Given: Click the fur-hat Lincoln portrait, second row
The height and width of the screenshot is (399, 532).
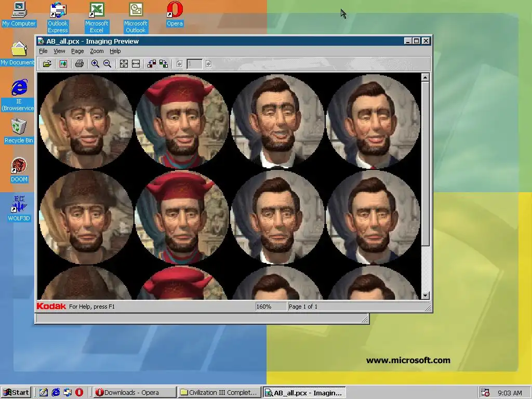Looking at the screenshot, I should pos(87,217).
